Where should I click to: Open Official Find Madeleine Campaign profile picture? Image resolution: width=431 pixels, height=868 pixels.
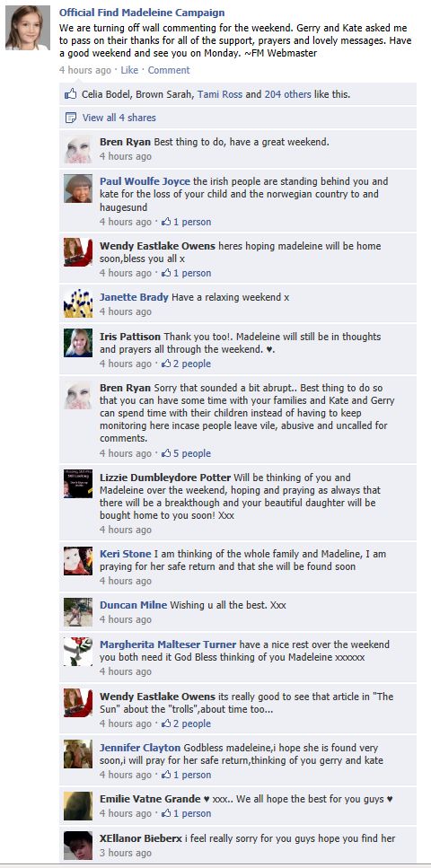pos(28,28)
